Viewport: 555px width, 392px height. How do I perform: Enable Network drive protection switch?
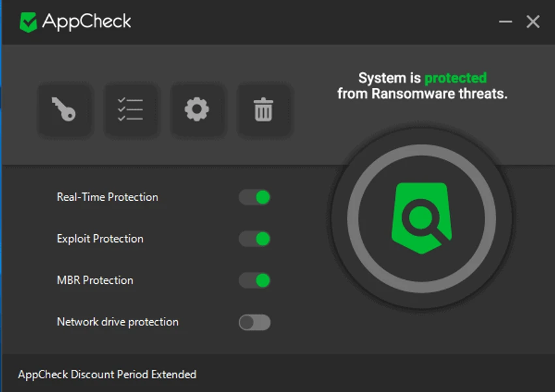point(255,322)
